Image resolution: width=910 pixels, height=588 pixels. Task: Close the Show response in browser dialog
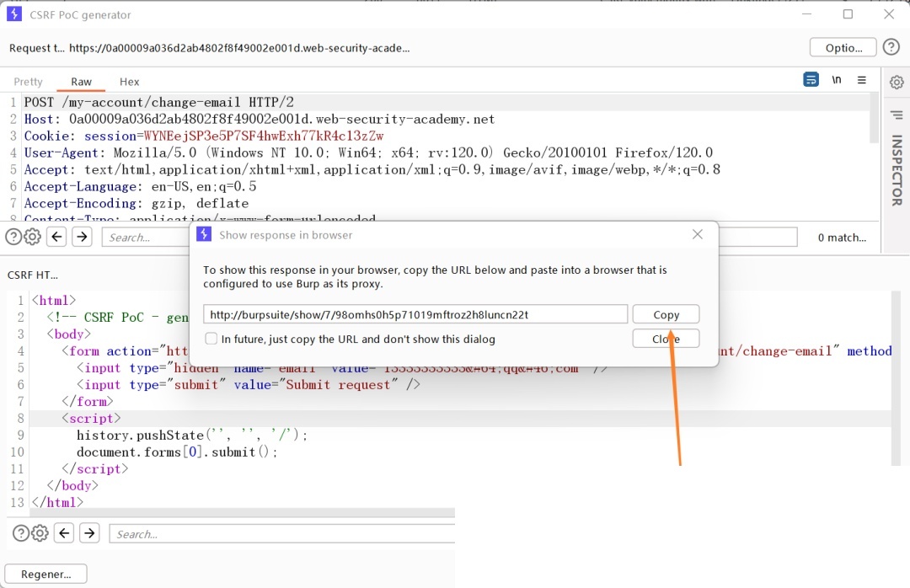[x=698, y=234]
